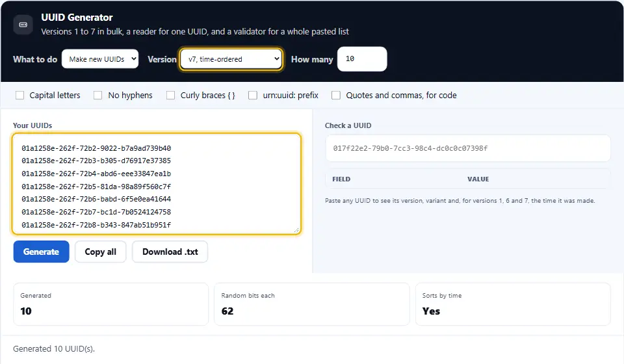The height and width of the screenshot is (364, 624).
Task: Click UUID line ending 98a89f560c7f
Action: [96, 186]
